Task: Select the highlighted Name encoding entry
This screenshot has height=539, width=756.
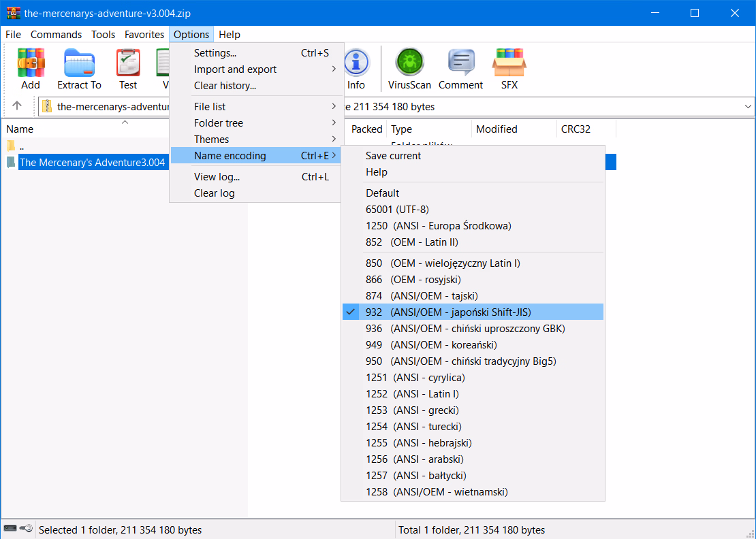Action: [x=257, y=156]
